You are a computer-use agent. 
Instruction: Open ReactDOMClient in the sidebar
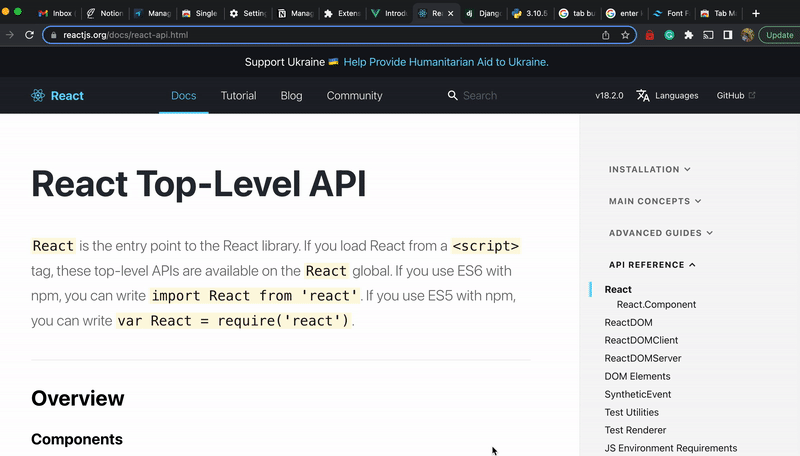click(x=641, y=340)
